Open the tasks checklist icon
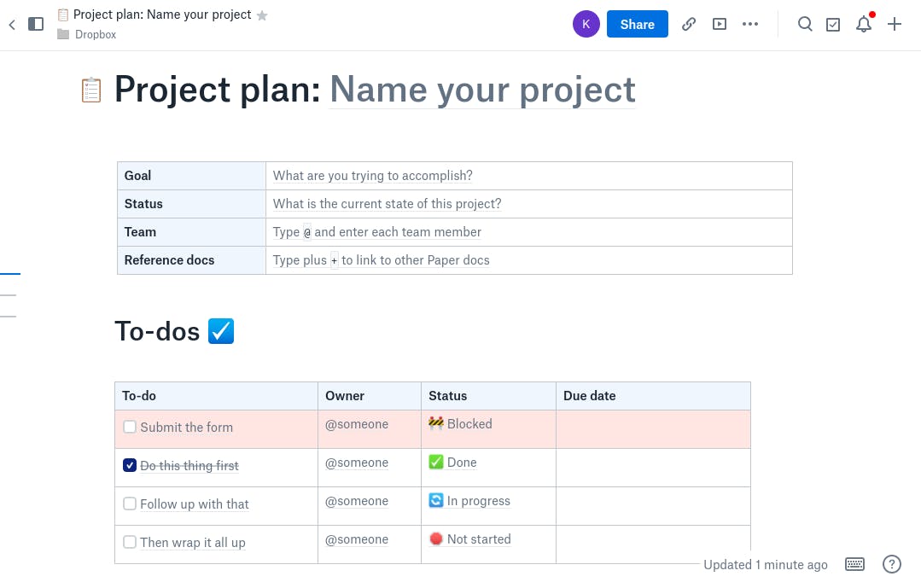 coord(832,24)
